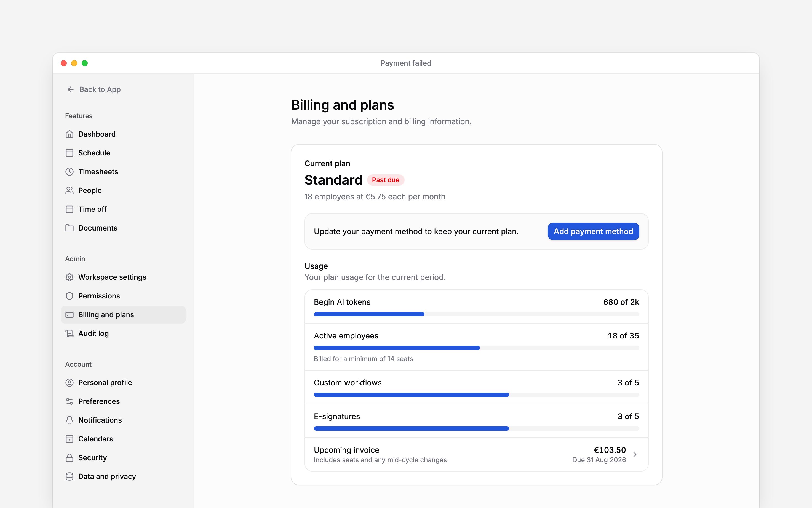Screen dimensions: 812x508
Task: Click Add payment method button
Action: point(593,231)
